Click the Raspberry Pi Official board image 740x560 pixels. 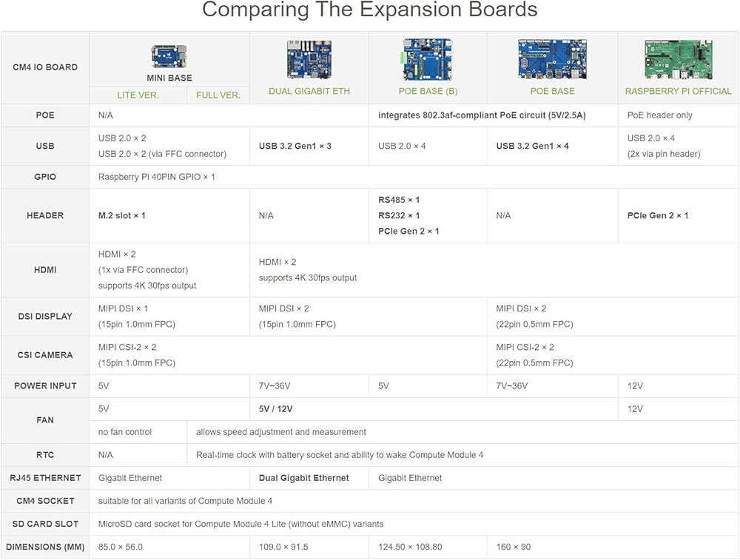678,59
